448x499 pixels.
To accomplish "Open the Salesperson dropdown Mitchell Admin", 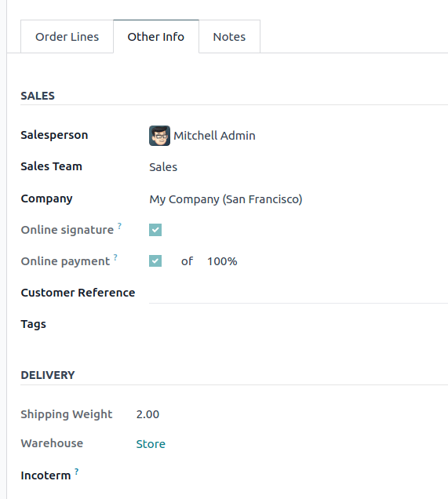I will pos(214,136).
